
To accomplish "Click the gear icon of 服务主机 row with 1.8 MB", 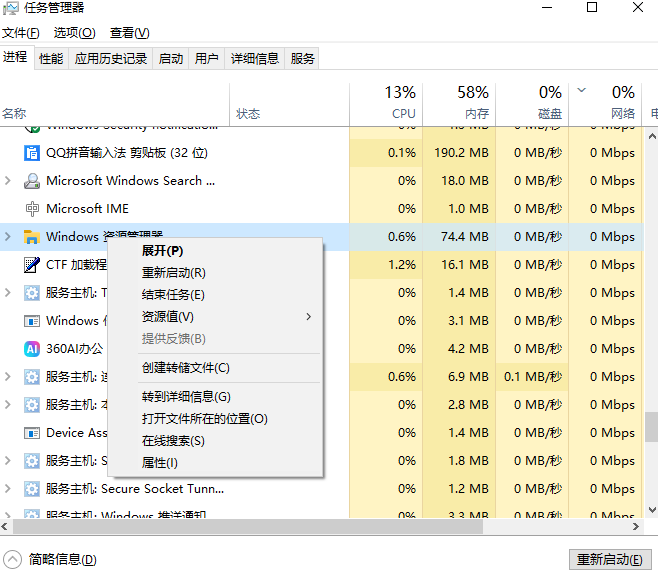I will [32, 461].
